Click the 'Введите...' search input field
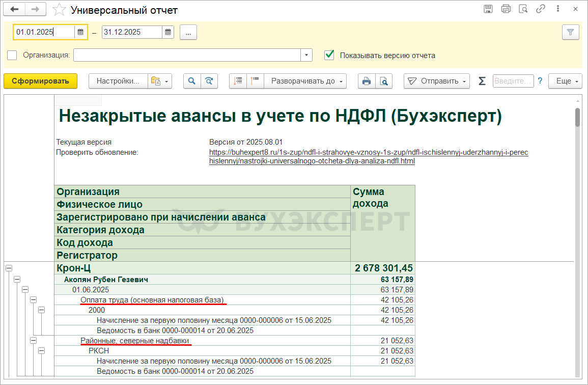588x385 pixels. pyautogui.click(x=513, y=81)
